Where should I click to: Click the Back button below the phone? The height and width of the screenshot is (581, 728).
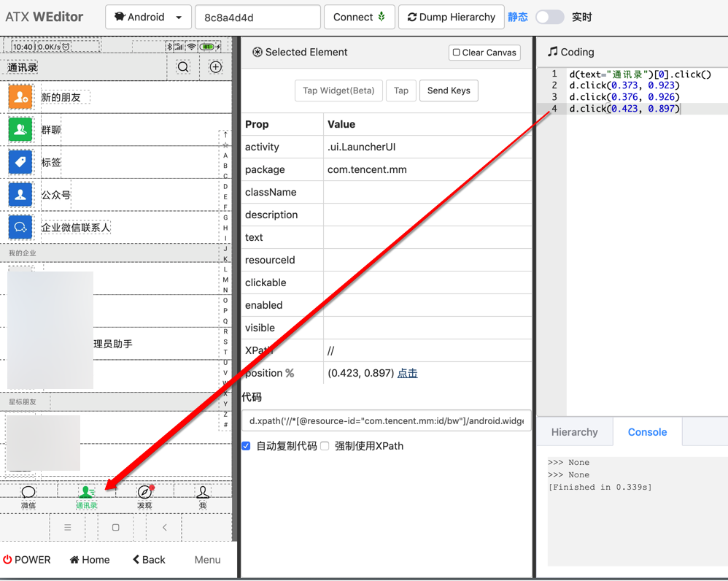pos(149,560)
